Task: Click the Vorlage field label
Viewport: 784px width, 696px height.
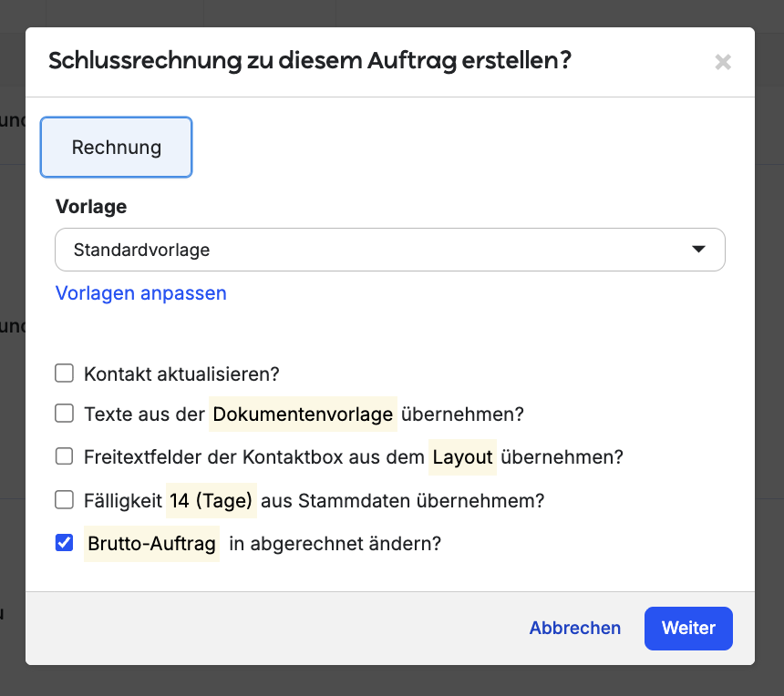Action: click(91, 207)
